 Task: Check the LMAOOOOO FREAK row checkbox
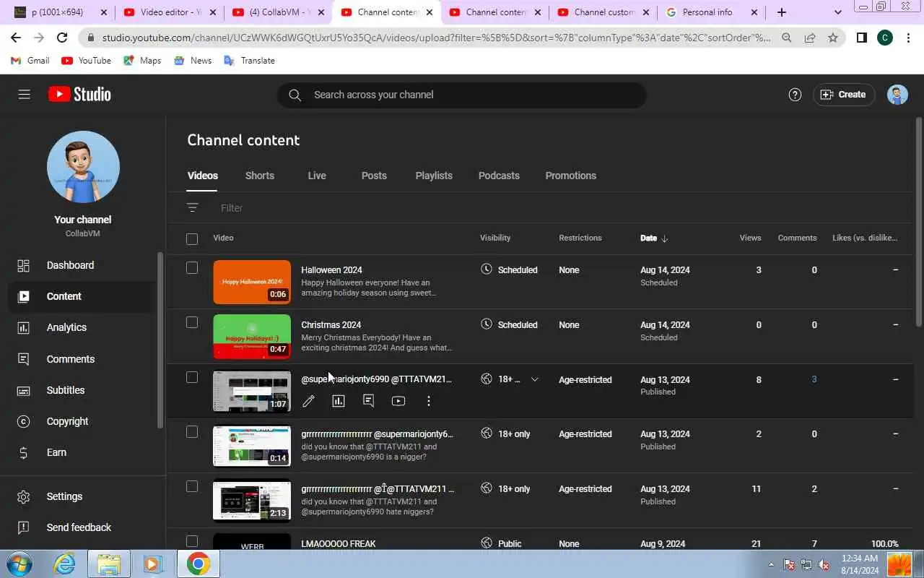click(192, 541)
